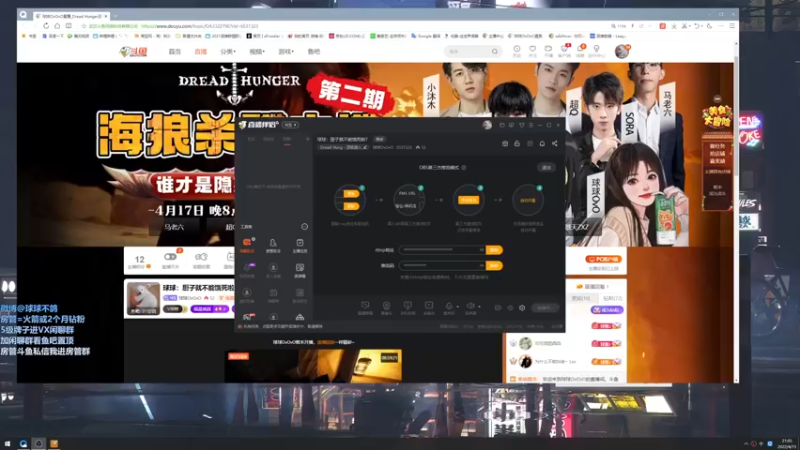Click the speaker volume icon in companion bar
This screenshot has height=450, width=800.
pyautogui.click(x=470, y=306)
